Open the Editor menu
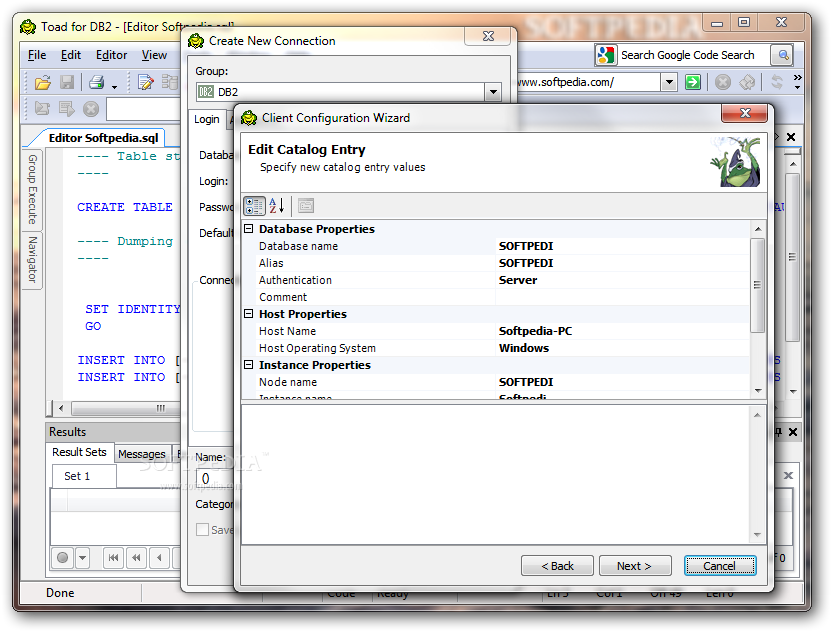The width and height of the screenshot is (832, 632). point(111,55)
